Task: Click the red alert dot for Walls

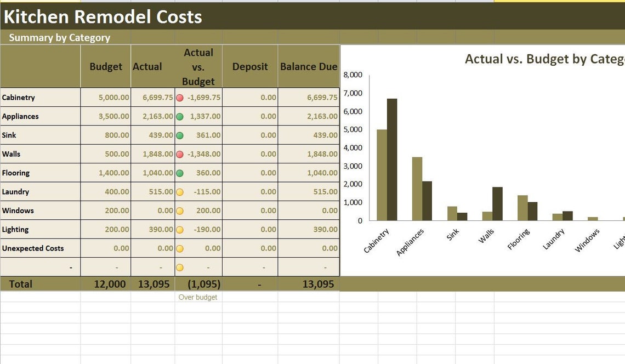Action: 179,154
